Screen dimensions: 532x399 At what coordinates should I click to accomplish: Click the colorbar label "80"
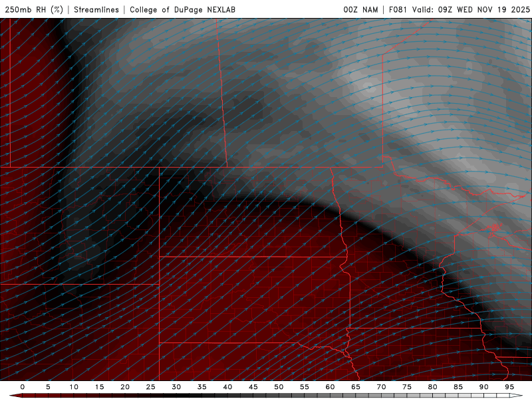coord(432,387)
